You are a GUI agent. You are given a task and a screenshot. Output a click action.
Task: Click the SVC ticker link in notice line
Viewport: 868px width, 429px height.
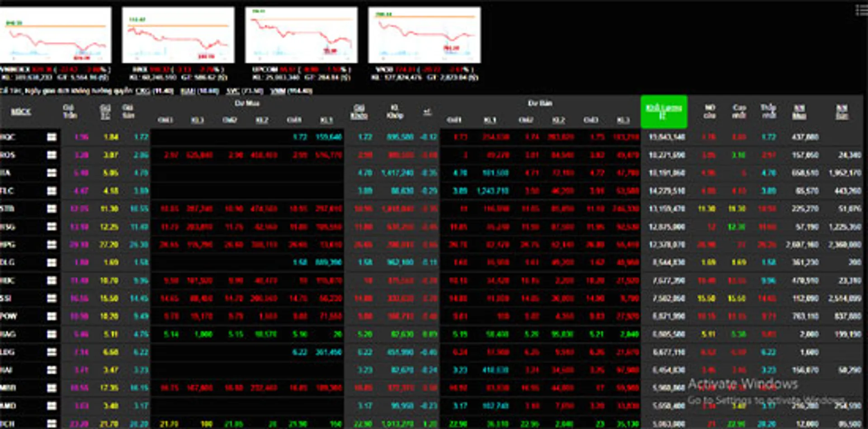232,91
